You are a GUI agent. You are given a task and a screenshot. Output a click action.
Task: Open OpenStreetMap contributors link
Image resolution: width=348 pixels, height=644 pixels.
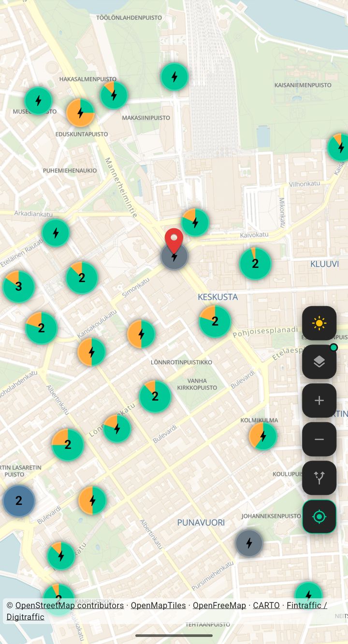[x=70, y=605]
